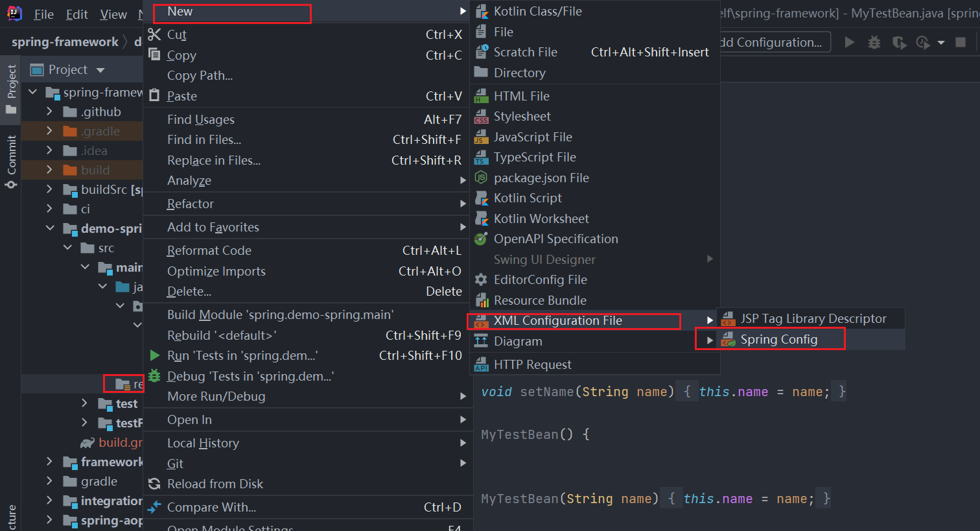Click the Reload from Disk icon
This screenshot has height=531, width=980.
154,484
